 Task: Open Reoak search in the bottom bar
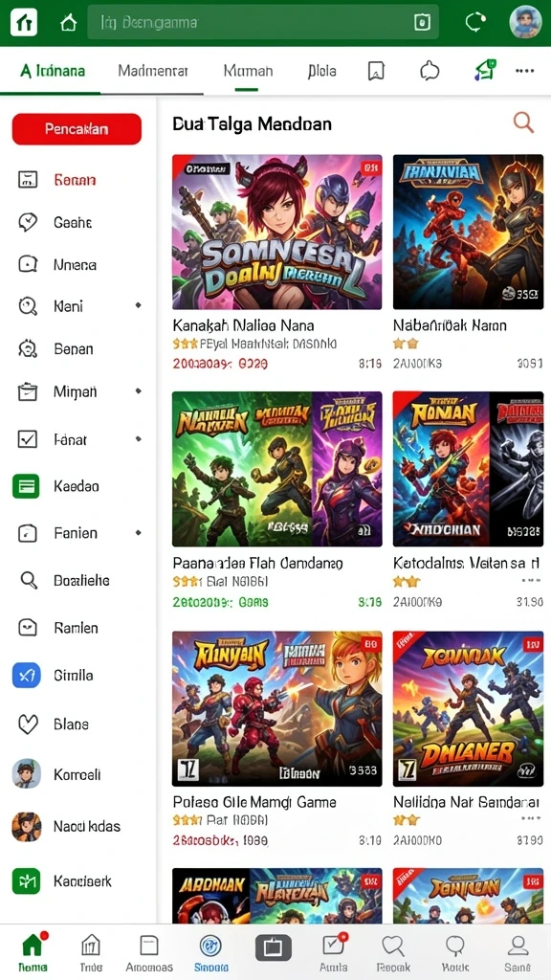pyautogui.click(x=393, y=952)
